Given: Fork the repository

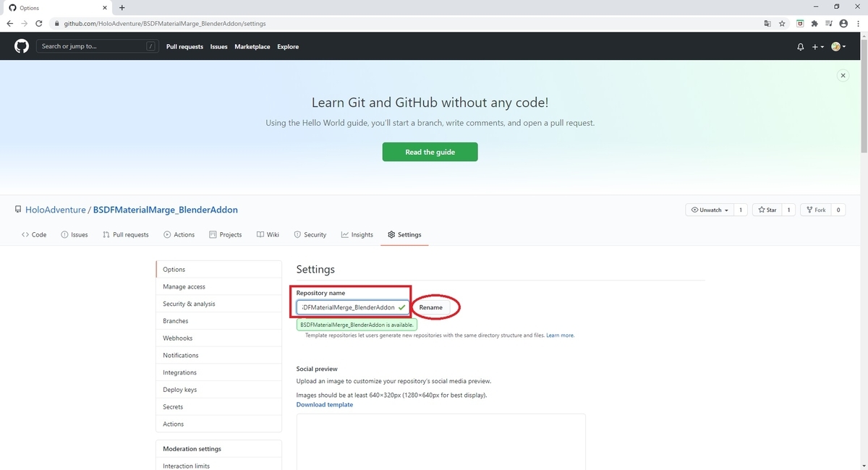Looking at the screenshot, I should point(815,210).
